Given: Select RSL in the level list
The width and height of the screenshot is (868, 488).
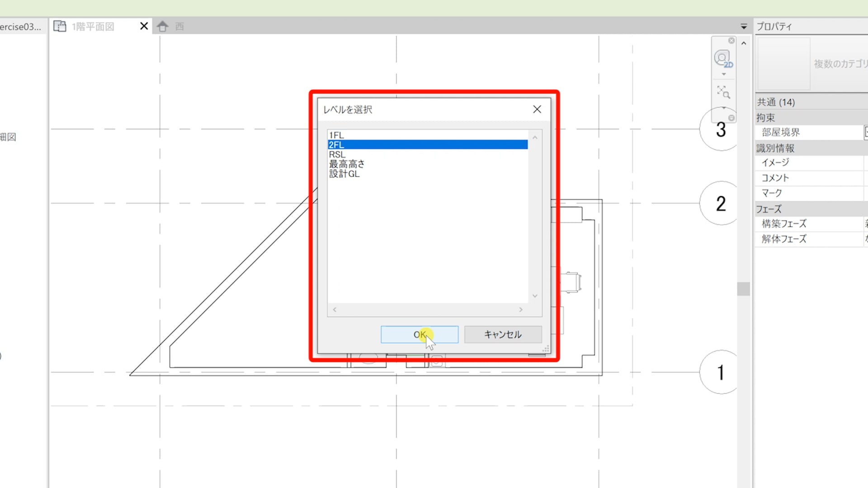Looking at the screenshot, I should pyautogui.click(x=337, y=155).
